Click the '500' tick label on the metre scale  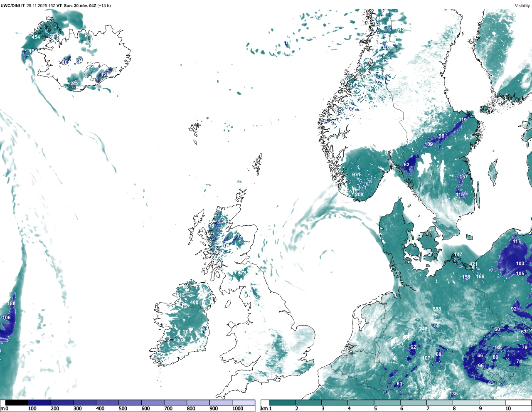click(x=123, y=409)
